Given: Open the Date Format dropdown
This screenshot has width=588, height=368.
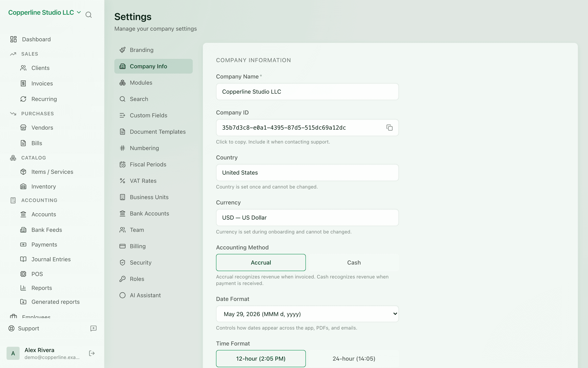Looking at the screenshot, I should pyautogui.click(x=307, y=314).
